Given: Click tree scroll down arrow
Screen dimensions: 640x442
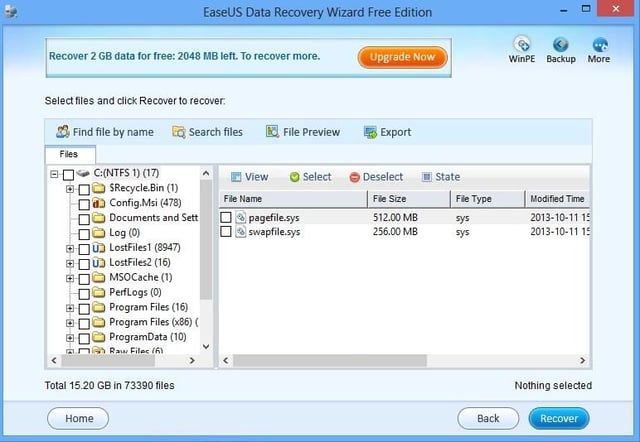Looking at the screenshot, I should click(x=206, y=347).
